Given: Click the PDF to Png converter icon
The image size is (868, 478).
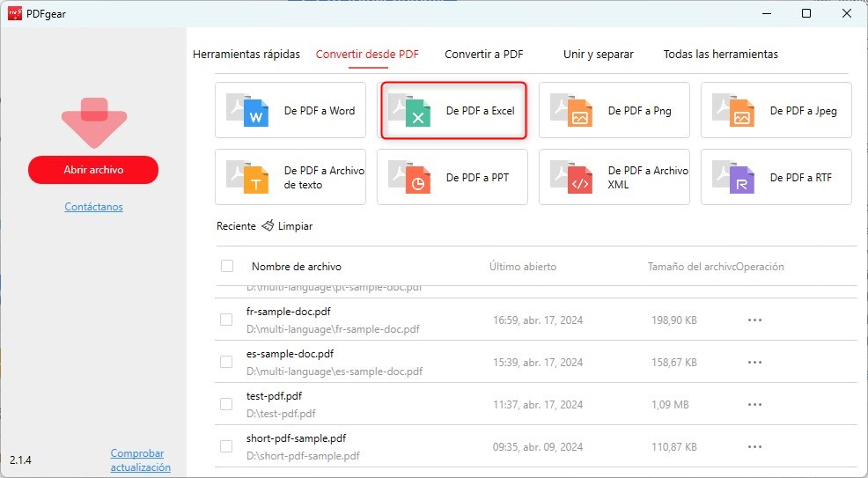Looking at the screenshot, I should pos(571,110).
